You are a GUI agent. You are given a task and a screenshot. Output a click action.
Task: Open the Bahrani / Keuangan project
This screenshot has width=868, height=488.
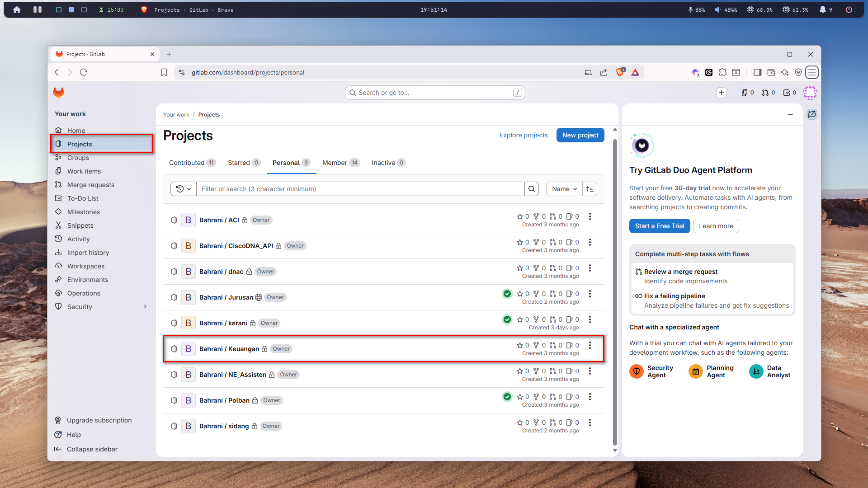click(229, 349)
